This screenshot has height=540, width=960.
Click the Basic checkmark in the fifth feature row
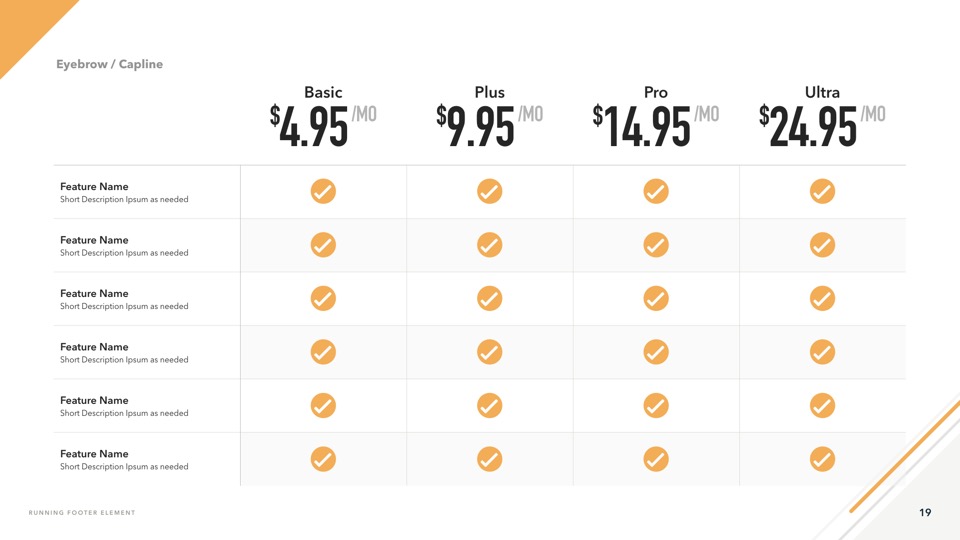323,405
